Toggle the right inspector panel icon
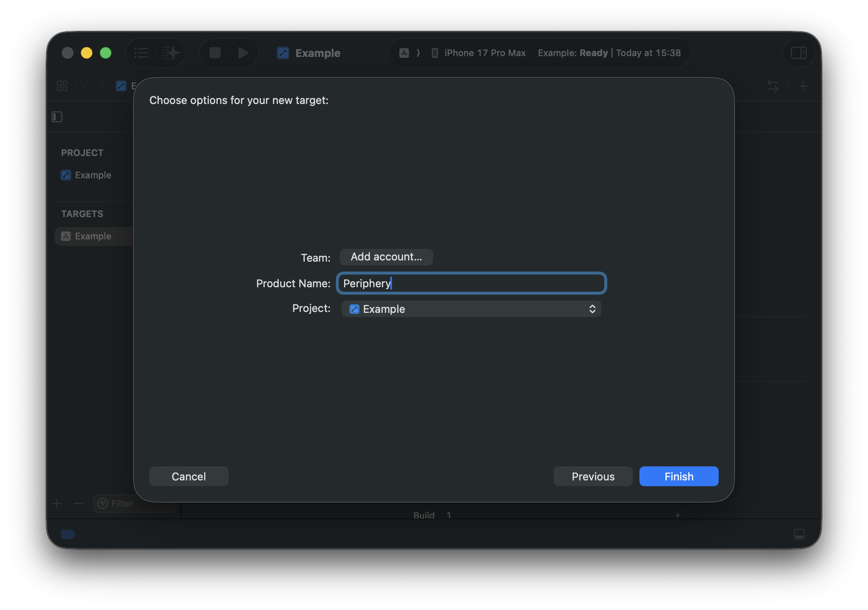The image size is (868, 610). point(798,53)
